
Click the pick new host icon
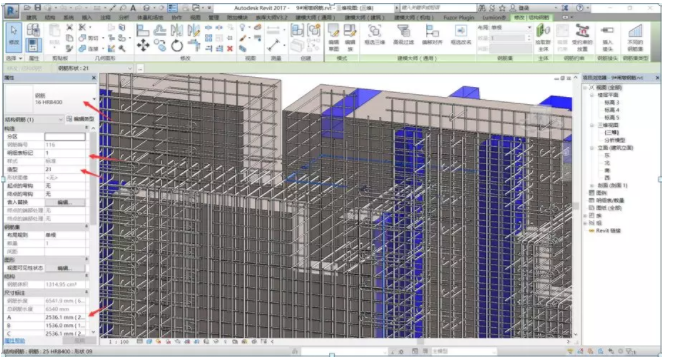pyautogui.click(x=543, y=37)
